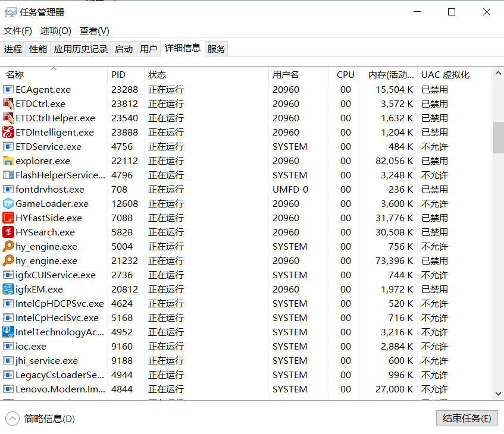
Task: Switch to the 进程 tab
Action: coord(13,49)
